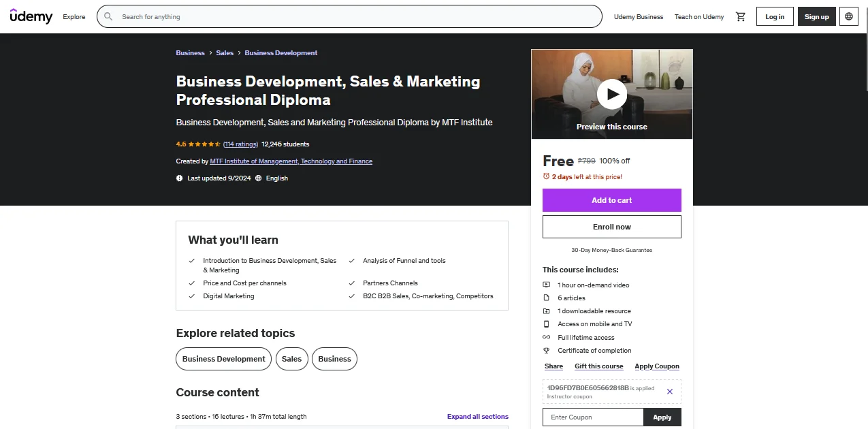
Task: Click the lifetime access infinity icon
Action: (546, 337)
